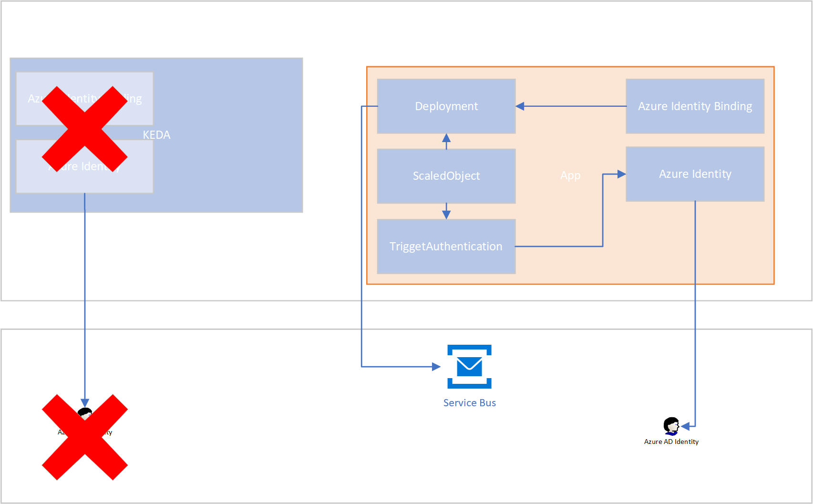
Task: Click the Azure Identity Binding block in App
Action: pos(695,106)
